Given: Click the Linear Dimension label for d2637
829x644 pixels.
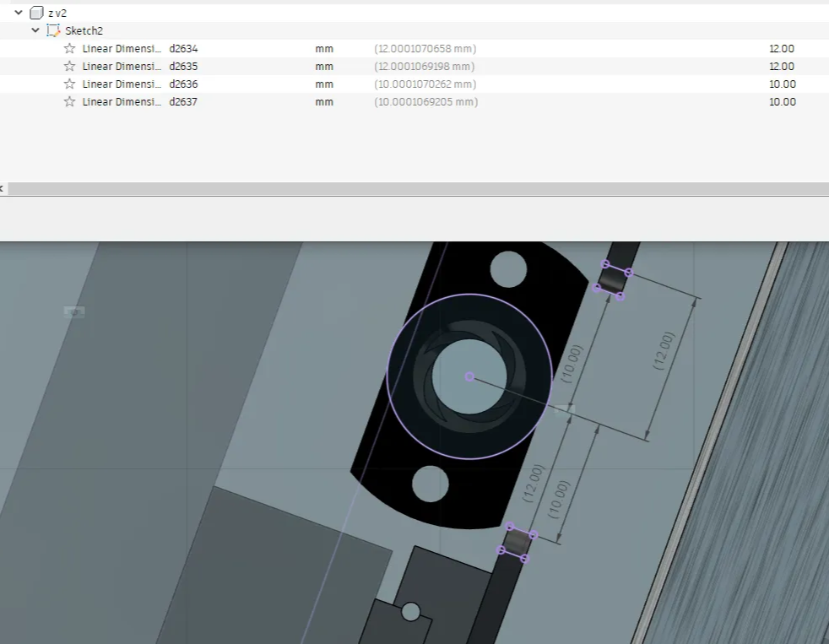Looking at the screenshot, I should pyautogui.click(x=122, y=101).
